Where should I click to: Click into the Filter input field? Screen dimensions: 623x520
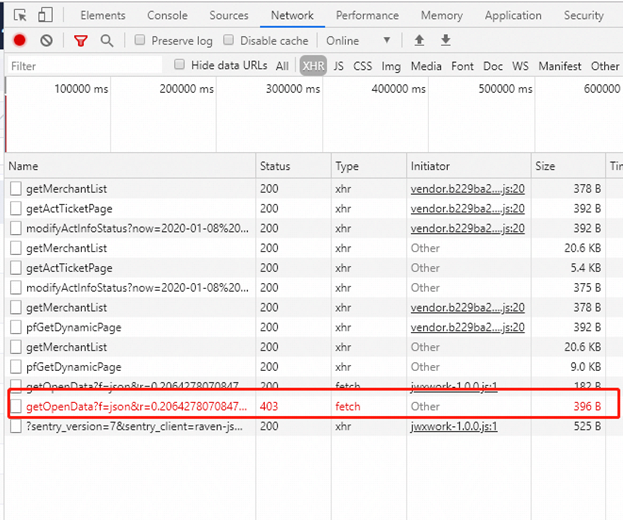tap(85, 66)
